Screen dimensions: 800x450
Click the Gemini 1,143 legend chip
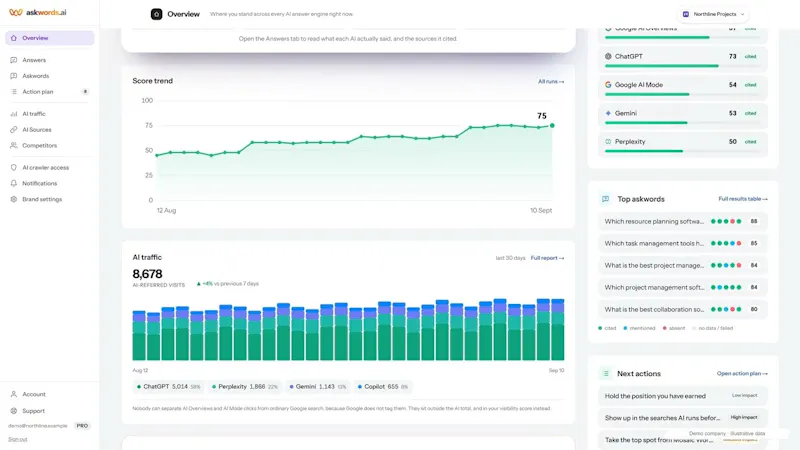[318, 387]
